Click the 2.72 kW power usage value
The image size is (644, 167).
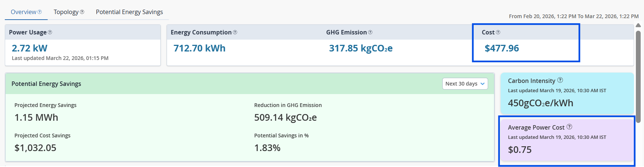pyautogui.click(x=30, y=48)
